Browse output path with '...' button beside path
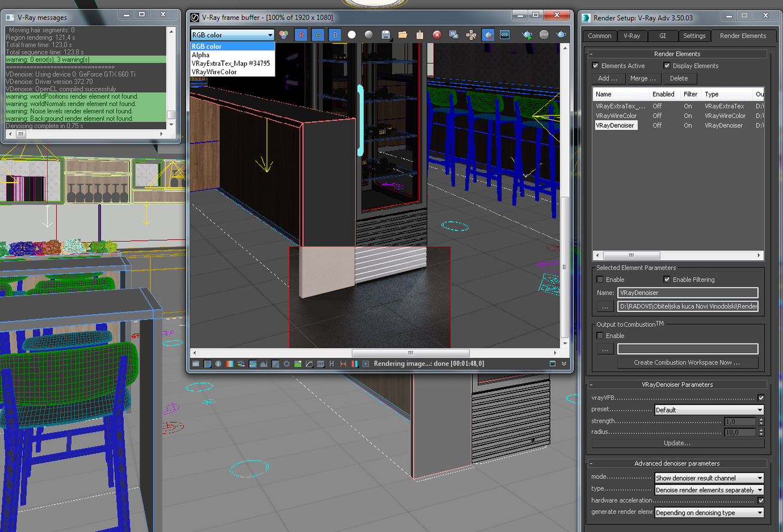The image size is (783, 532). [x=605, y=306]
